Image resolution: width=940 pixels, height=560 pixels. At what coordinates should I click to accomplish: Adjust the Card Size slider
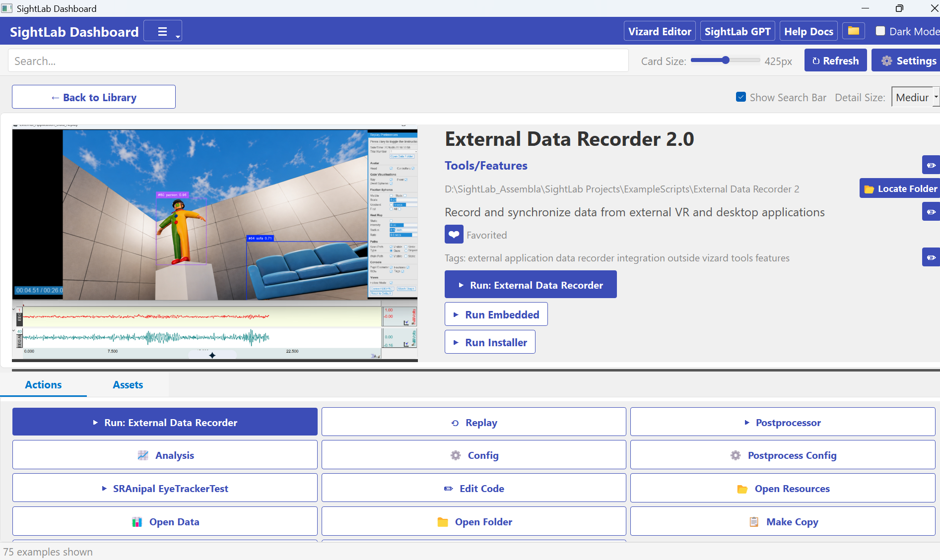click(x=725, y=61)
